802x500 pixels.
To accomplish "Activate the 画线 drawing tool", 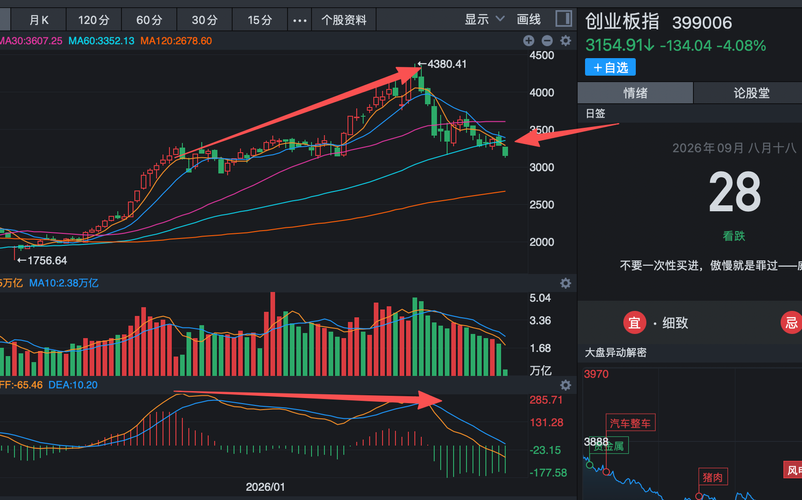I will (529, 19).
